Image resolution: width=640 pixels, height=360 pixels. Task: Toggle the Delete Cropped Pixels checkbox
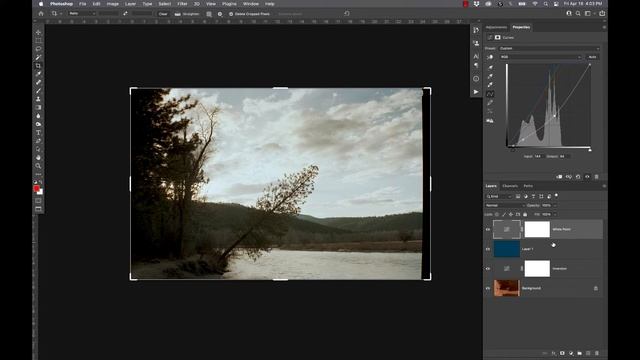click(231, 14)
